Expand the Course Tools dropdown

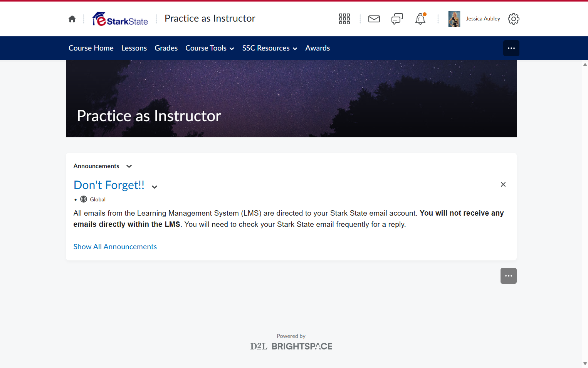tap(210, 48)
